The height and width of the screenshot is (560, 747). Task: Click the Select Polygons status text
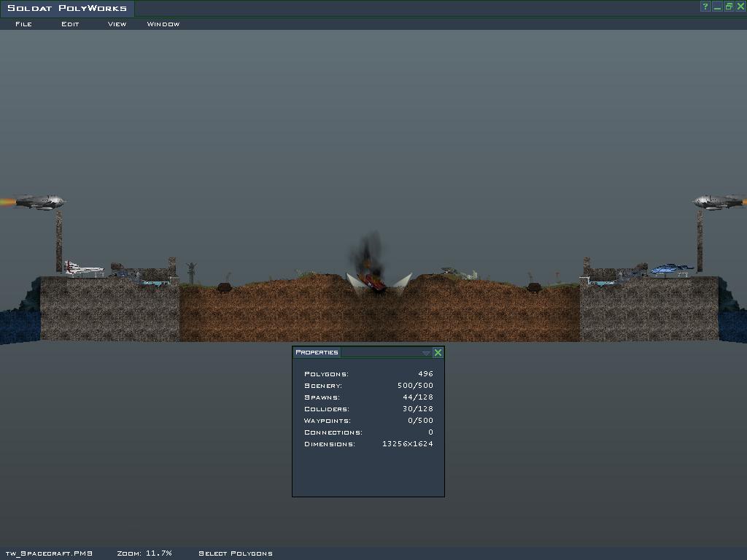[x=235, y=553]
